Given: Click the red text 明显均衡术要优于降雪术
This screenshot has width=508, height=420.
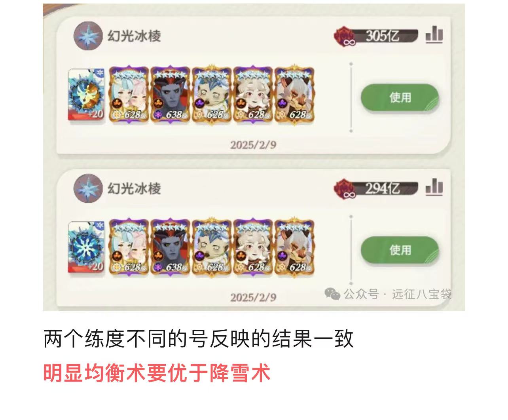Looking at the screenshot, I should [x=157, y=372].
